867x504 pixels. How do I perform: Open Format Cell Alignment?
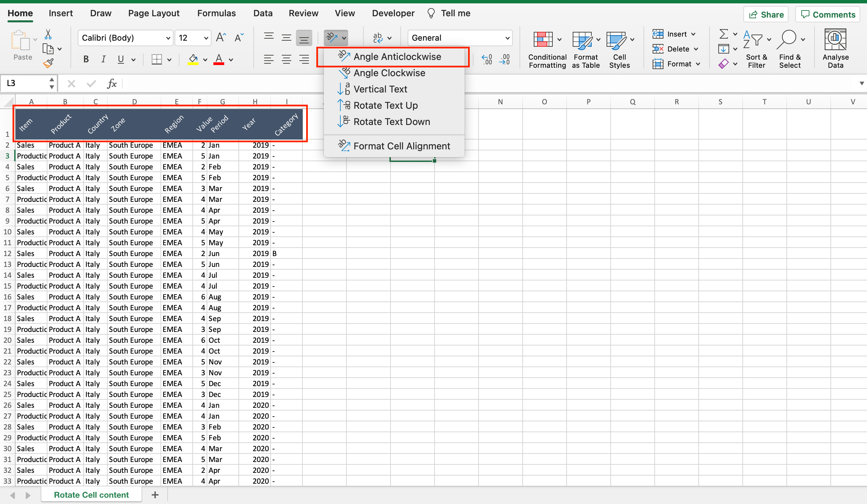pos(402,146)
